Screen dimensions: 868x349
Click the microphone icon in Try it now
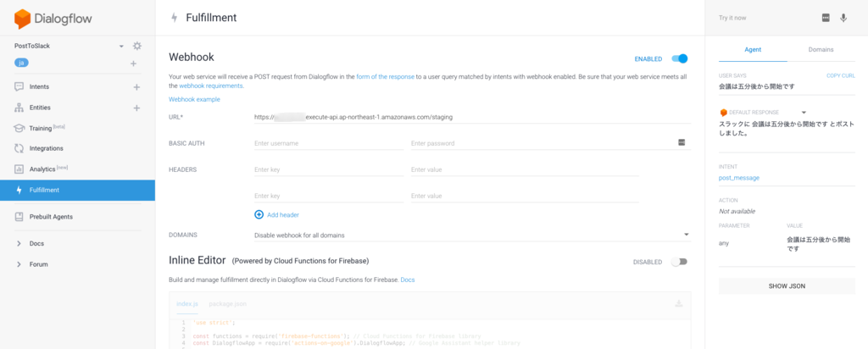click(x=843, y=18)
